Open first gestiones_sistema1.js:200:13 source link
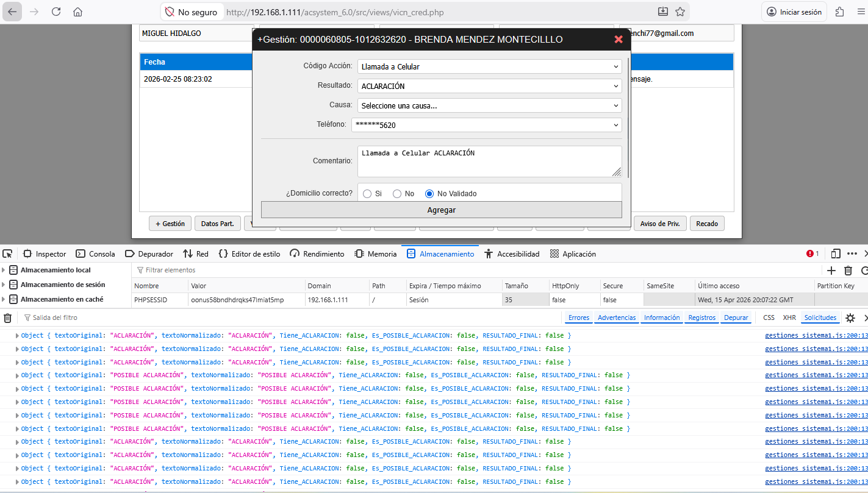Viewport: 868px width, 493px height. [816, 336]
